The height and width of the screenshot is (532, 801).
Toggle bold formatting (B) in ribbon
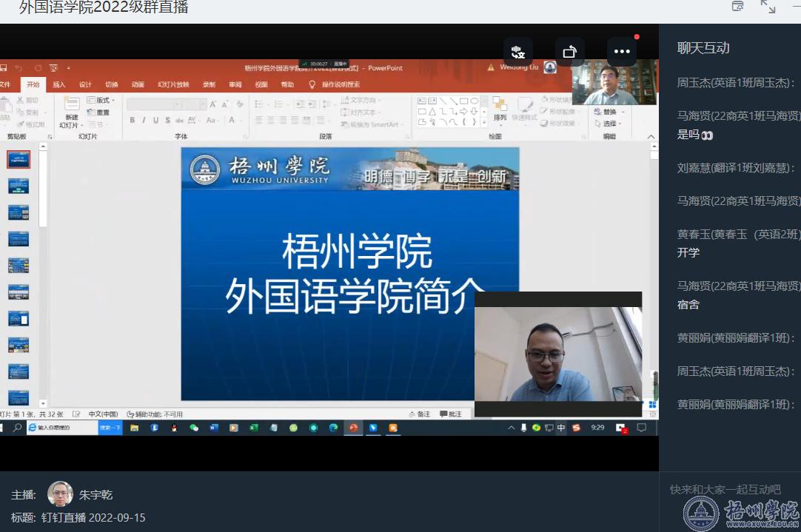[133, 120]
